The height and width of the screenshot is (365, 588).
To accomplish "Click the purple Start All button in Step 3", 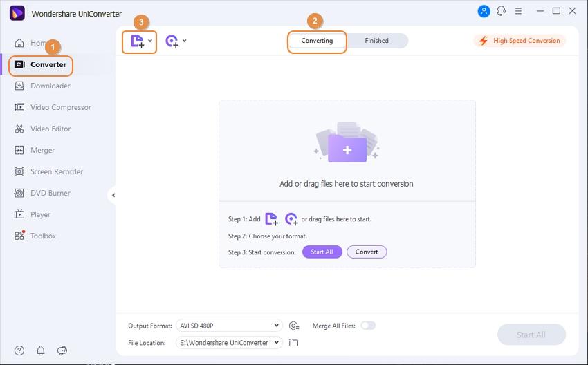I will tap(322, 252).
